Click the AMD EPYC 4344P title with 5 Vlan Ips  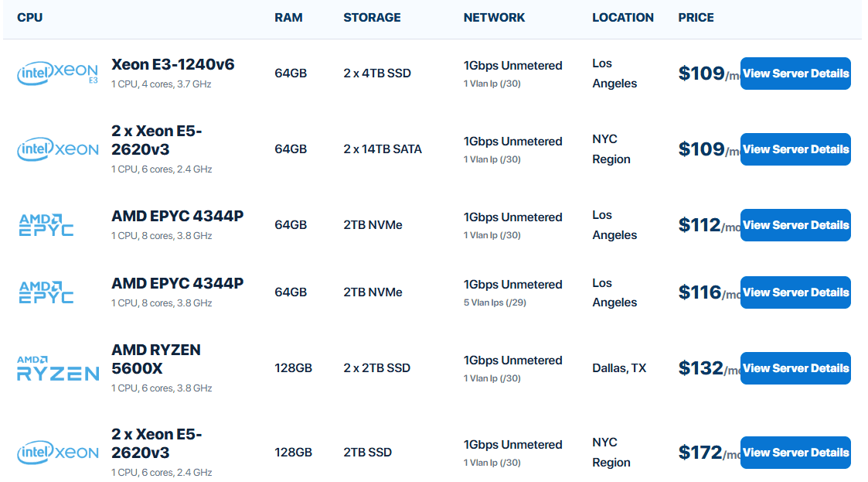(177, 283)
